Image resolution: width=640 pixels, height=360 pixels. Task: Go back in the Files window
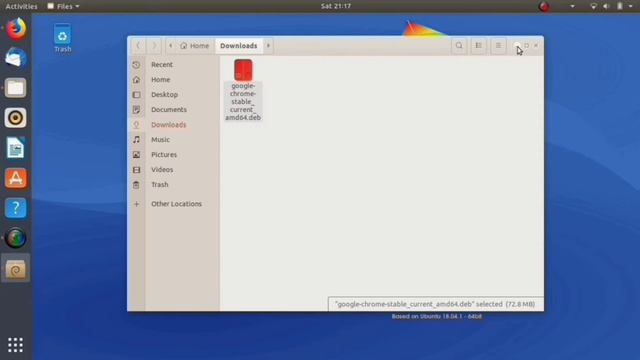point(138,46)
